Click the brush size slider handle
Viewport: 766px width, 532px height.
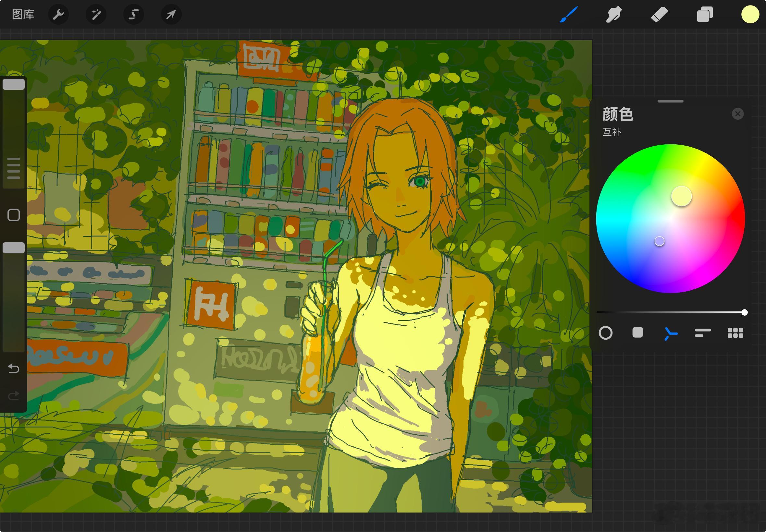pyautogui.click(x=14, y=84)
